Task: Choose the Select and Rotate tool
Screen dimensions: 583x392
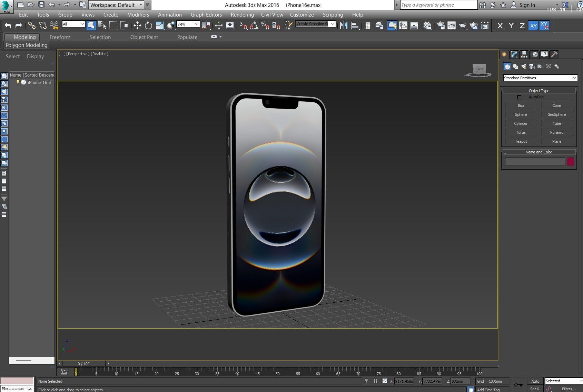Action: [148, 25]
